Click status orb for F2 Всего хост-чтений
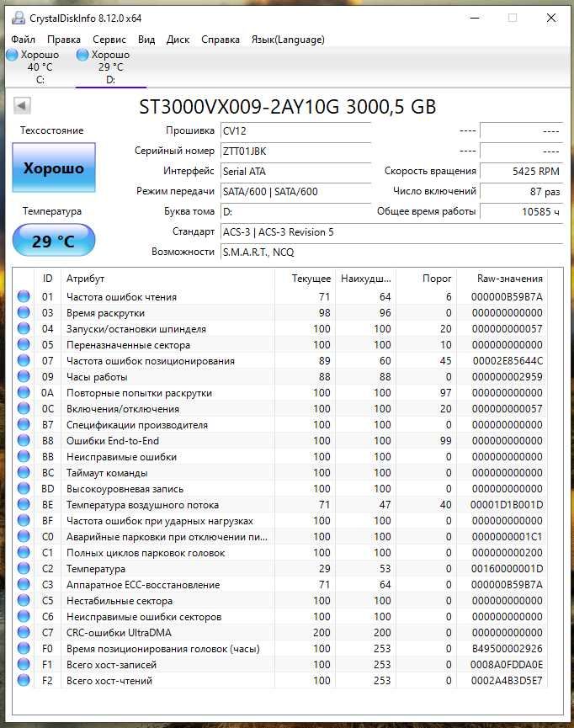Screen dimensions: 574x728 24,680
